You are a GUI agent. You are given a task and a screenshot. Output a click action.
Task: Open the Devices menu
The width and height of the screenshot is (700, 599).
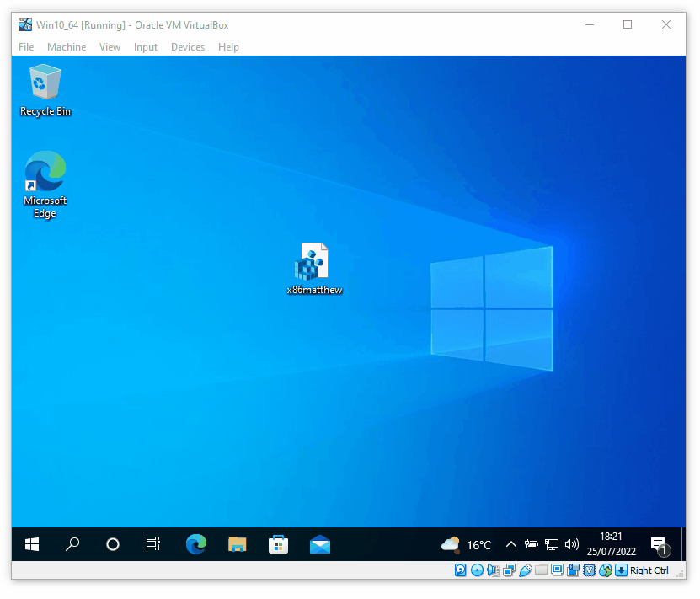pyautogui.click(x=187, y=47)
